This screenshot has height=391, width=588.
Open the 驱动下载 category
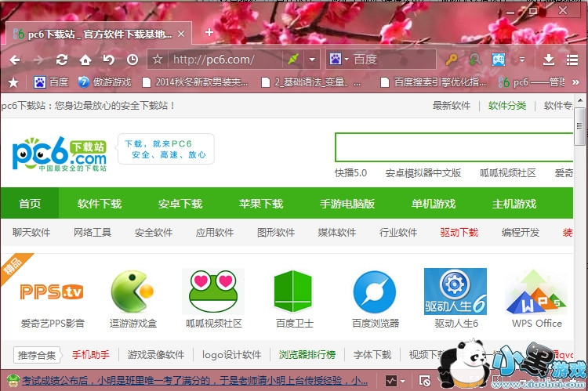coord(459,233)
